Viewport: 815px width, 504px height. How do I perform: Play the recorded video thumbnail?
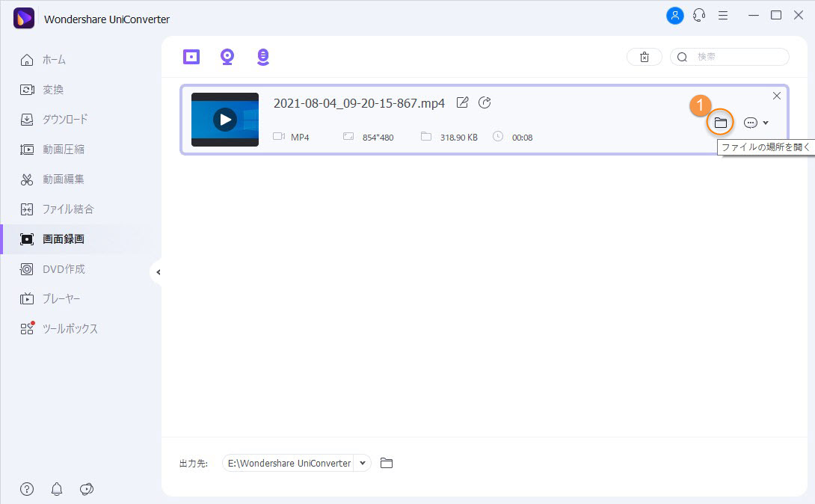[x=225, y=120]
